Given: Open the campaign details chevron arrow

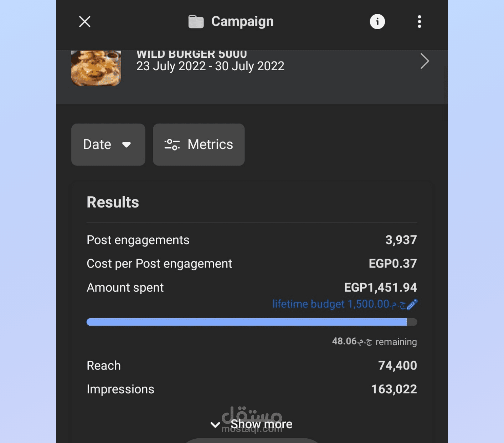Looking at the screenshot, I should (x=424, y=61).
